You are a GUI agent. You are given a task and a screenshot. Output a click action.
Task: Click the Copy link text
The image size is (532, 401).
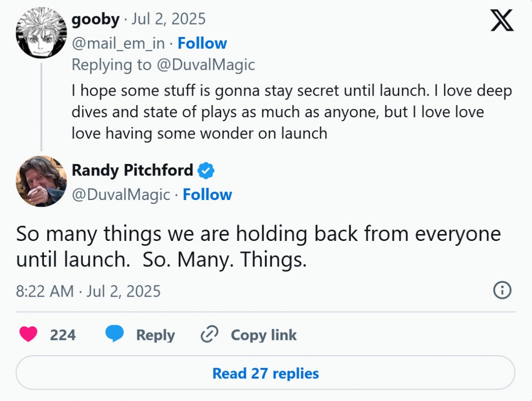264,335
